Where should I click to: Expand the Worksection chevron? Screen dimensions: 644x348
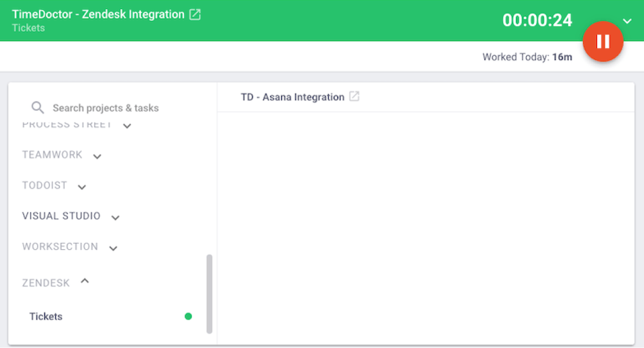[113, 248]
